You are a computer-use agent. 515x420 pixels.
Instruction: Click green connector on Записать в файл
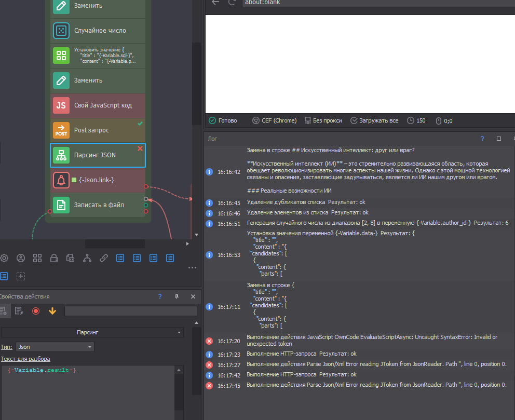146,205
